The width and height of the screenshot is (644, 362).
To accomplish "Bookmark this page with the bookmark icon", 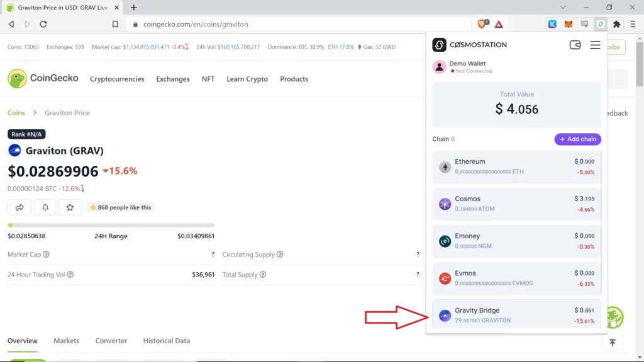I will coord(115,25).
